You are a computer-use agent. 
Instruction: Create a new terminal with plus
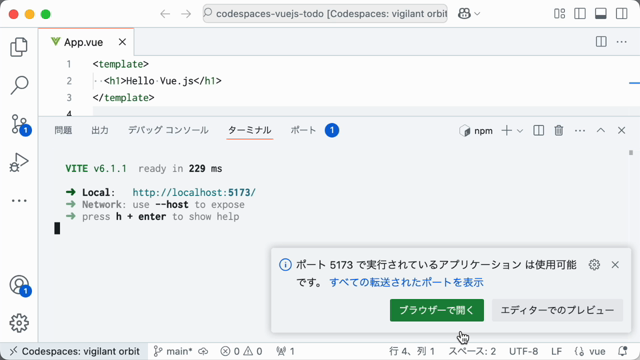click(x=507, y=131)
